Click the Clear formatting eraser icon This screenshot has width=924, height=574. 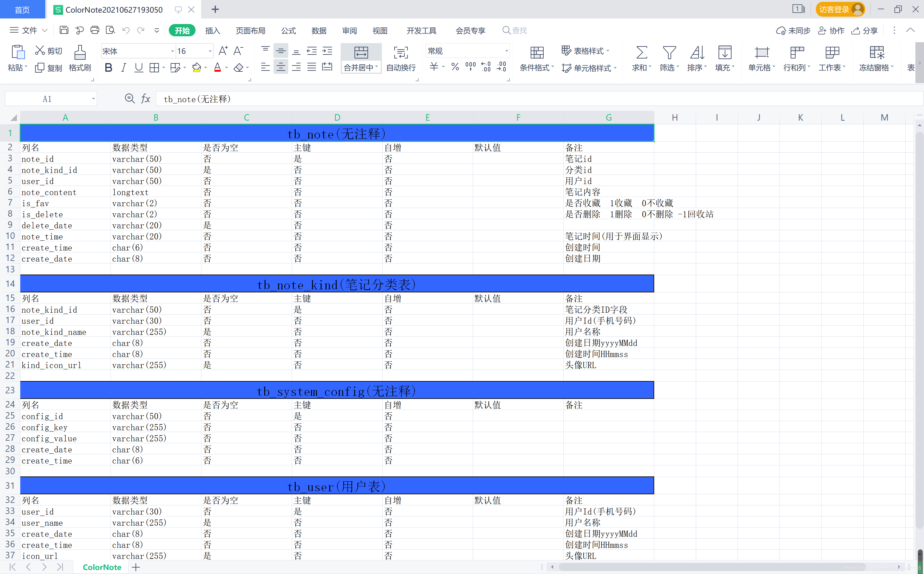click(x=238, y=68)
